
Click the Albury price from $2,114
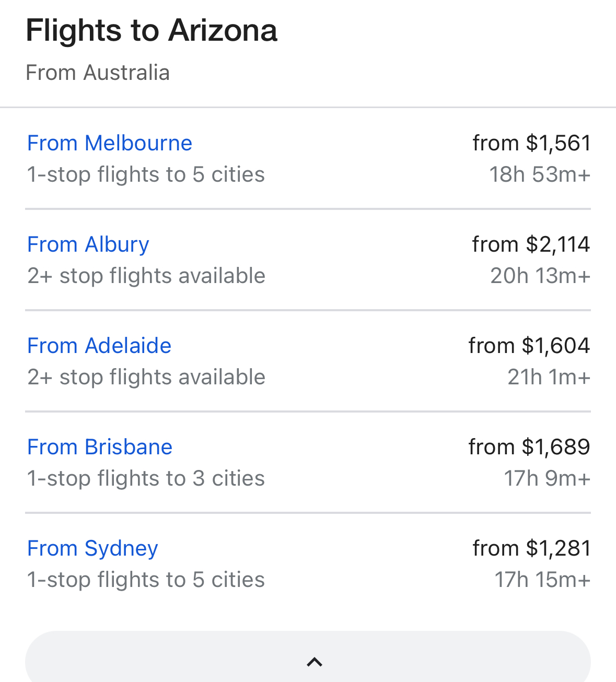click(531, 244)
